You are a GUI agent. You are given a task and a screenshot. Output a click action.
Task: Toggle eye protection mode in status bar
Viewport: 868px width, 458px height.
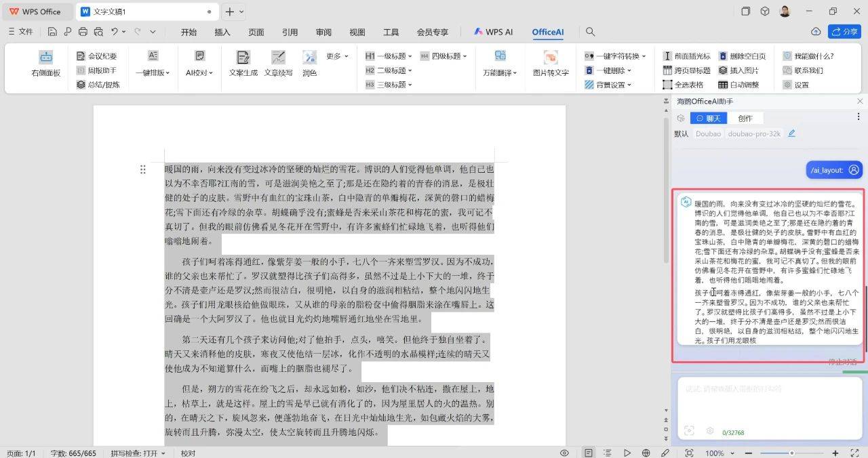(564, 453)
